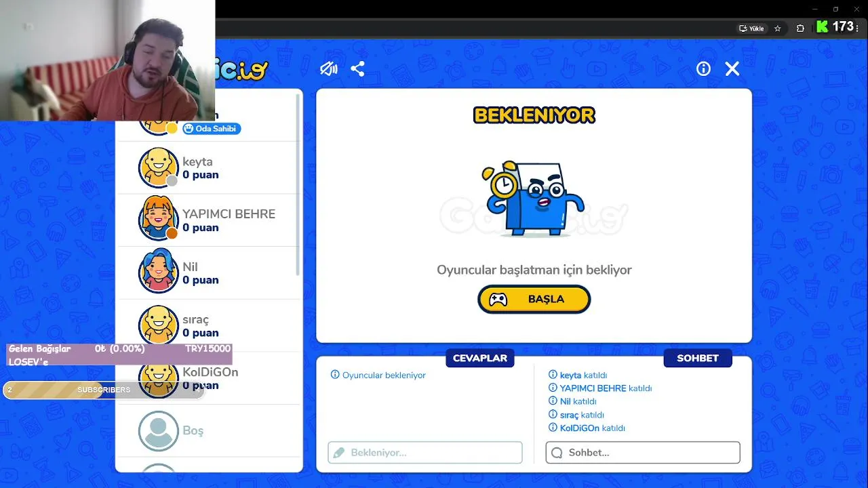Click 'keyta katıldı' chat message
Screen dimensions: 868x488
(x=578, y=375)
